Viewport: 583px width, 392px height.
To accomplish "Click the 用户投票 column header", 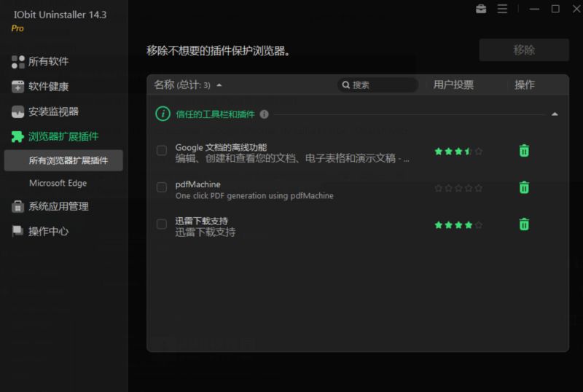I will pyautogui.click(x=453, y=85).
